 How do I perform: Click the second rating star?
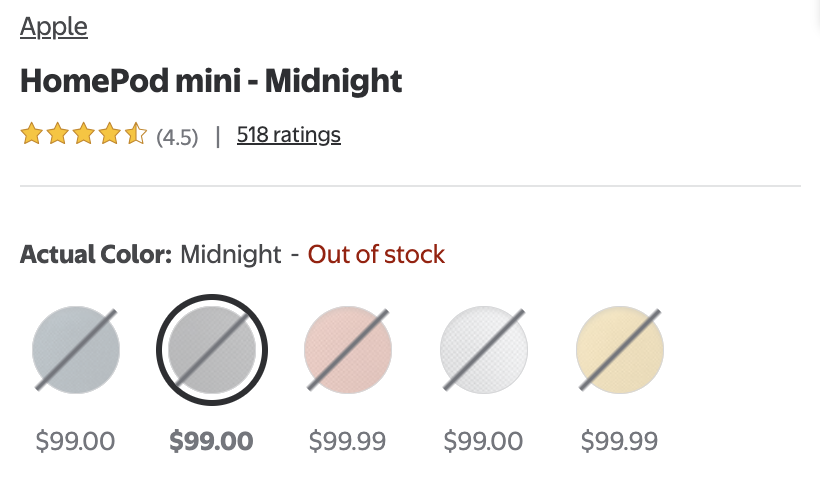tap(57, 135)
